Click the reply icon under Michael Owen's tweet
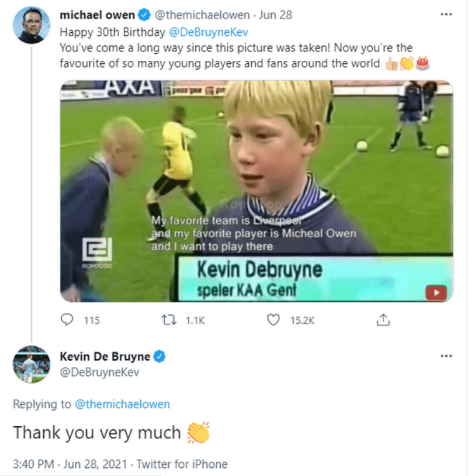 (x=67, y=320)
